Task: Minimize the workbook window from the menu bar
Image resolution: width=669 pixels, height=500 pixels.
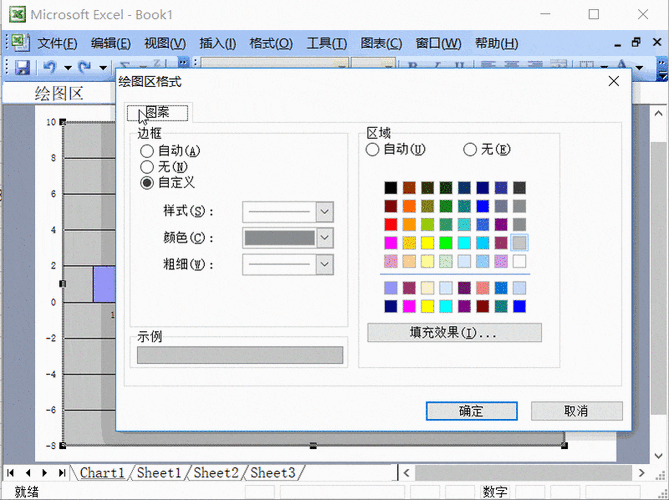Action: 618,44
